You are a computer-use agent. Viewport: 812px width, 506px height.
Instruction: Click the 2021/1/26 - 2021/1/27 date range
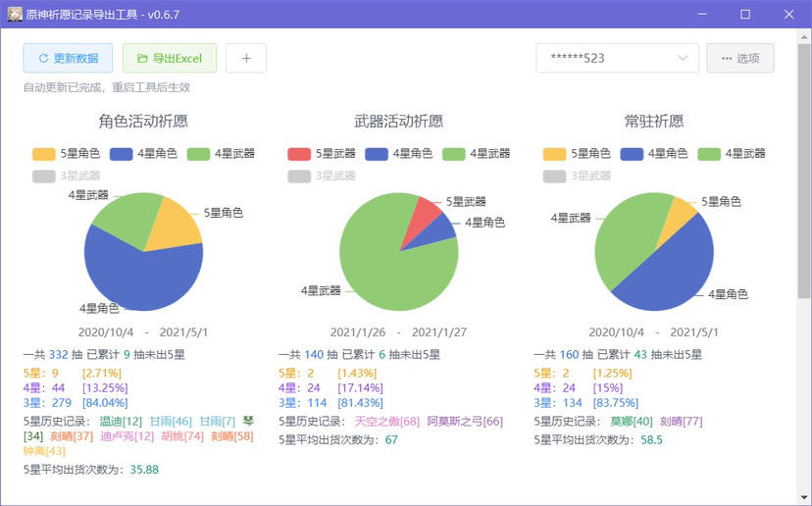(x=398, y=332)
